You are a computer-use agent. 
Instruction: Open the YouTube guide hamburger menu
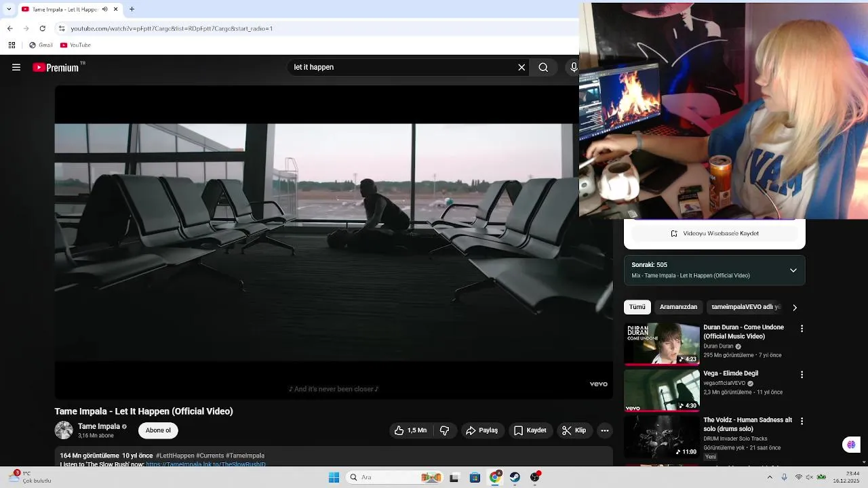[16, 67]
